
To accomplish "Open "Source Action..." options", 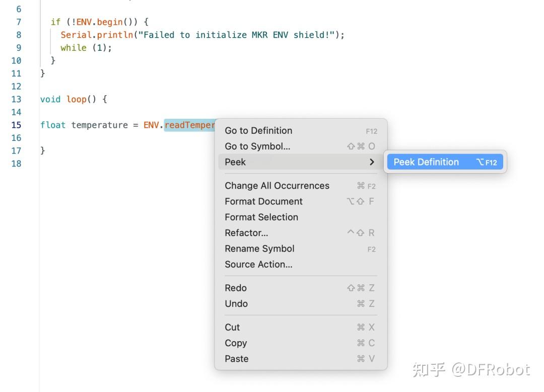I will coord(257,264).
